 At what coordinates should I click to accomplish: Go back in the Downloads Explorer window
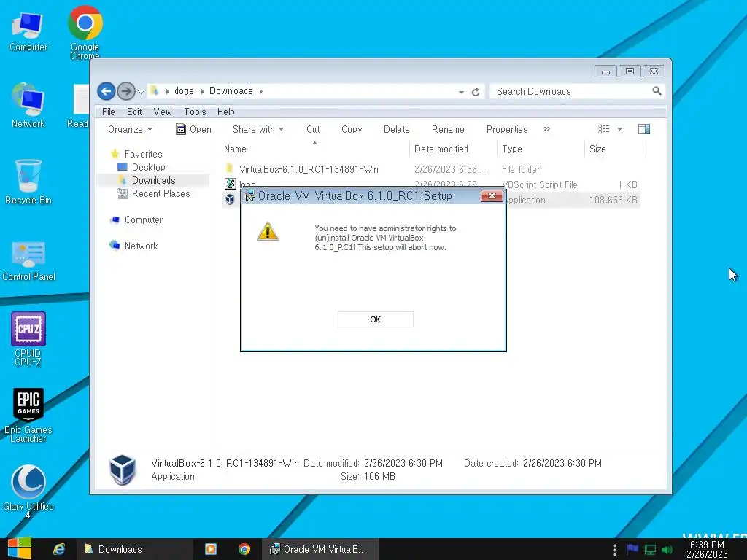point(107,91)
